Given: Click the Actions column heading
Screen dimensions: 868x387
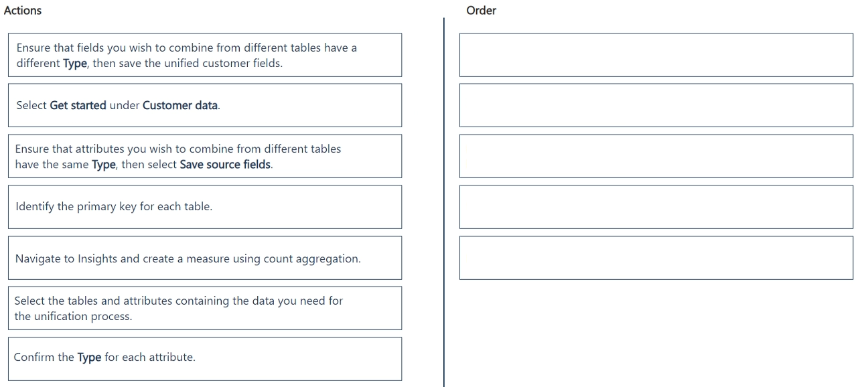Looking at the screenshot, I should click(23, 11).
